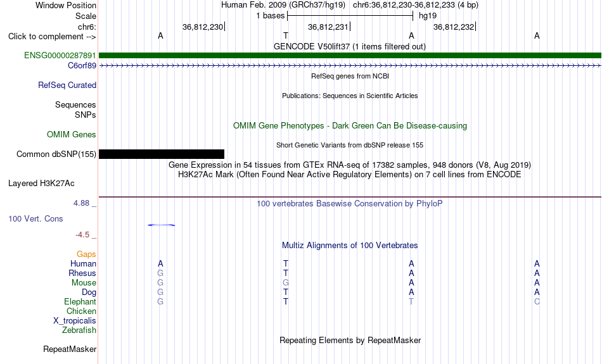Open RefSeq Curated track label
Image resolution: width=602 pixels, height=364 pixels.
pyautogui.click(x=67, y=85)
